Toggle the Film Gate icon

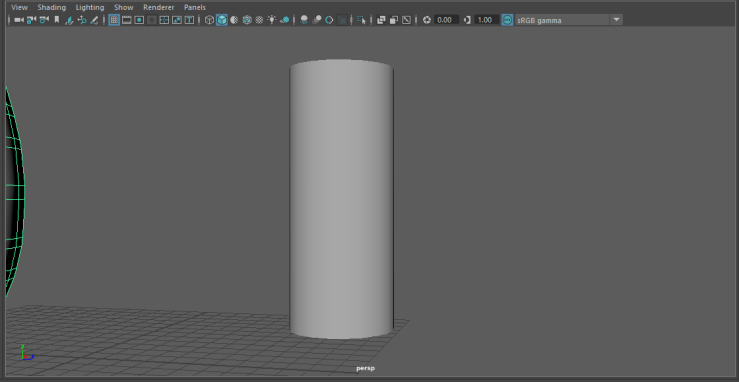coord(127,20)
